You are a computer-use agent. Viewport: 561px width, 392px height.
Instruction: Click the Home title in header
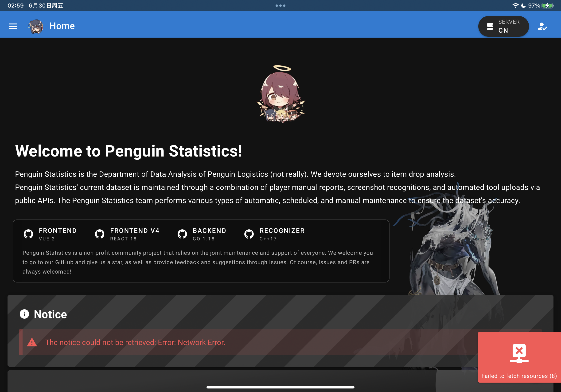pos(62,26)
